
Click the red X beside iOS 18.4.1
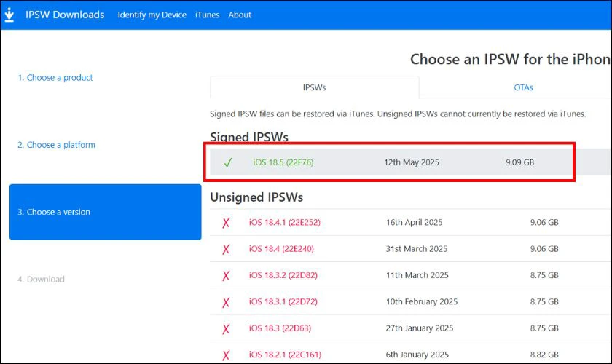coord(226,223)
